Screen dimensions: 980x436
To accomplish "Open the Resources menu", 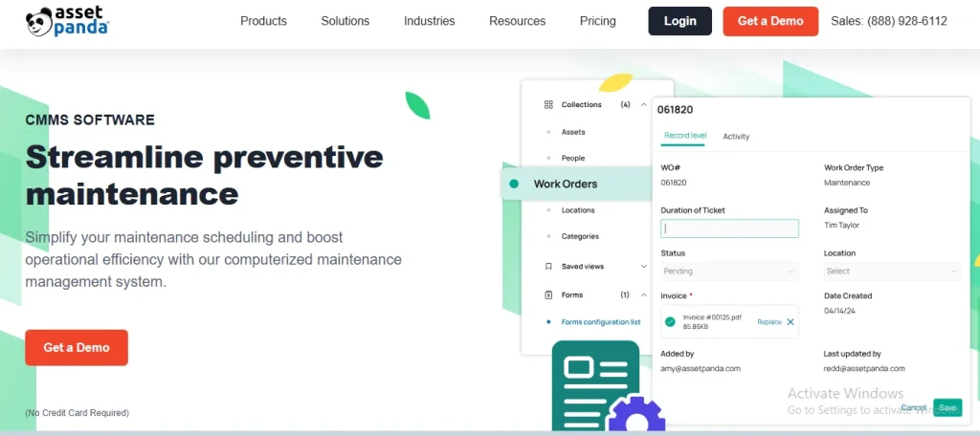I will [x=517, y=21].
